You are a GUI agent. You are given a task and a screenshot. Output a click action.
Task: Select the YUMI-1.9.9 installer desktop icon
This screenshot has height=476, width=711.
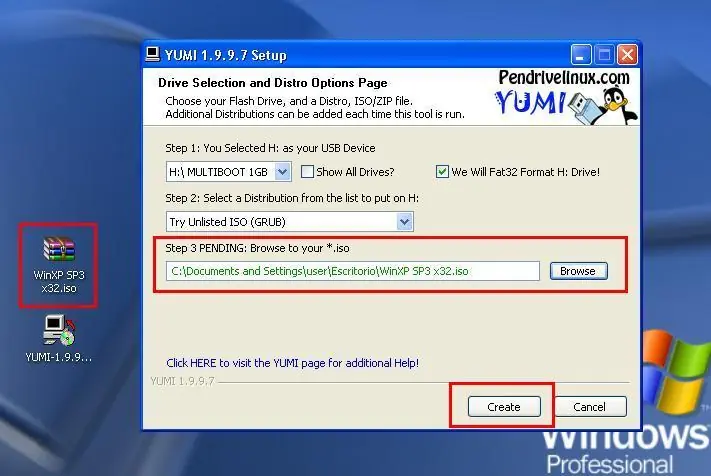click(58, 338)
